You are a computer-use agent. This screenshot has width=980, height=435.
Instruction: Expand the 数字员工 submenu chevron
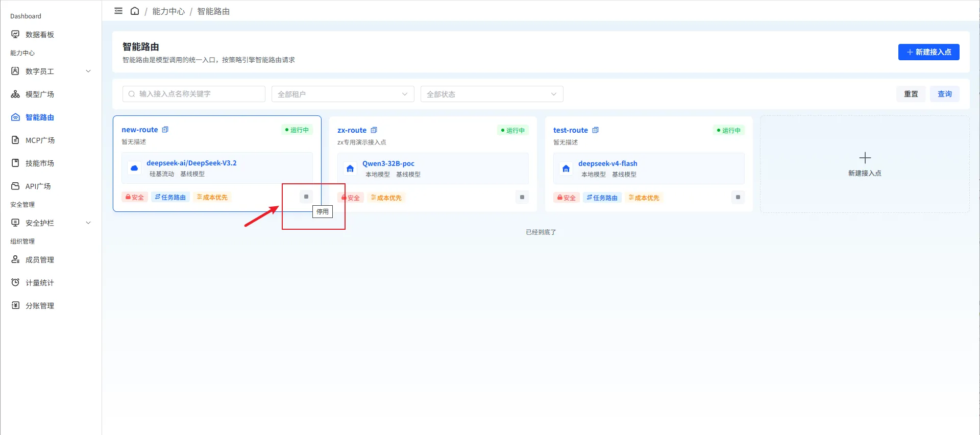[x=88, y=71]
